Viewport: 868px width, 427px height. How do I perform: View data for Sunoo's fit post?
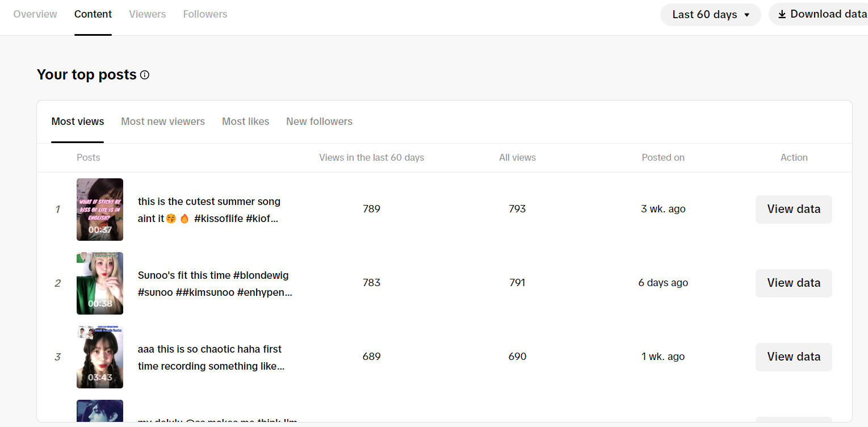click(x=793, y=283)
